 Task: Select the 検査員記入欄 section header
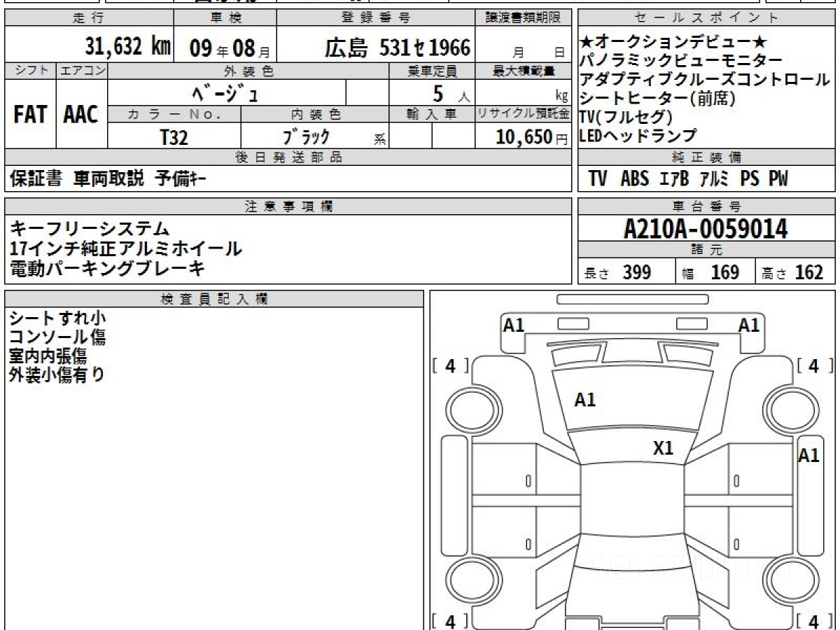[213, 299]
